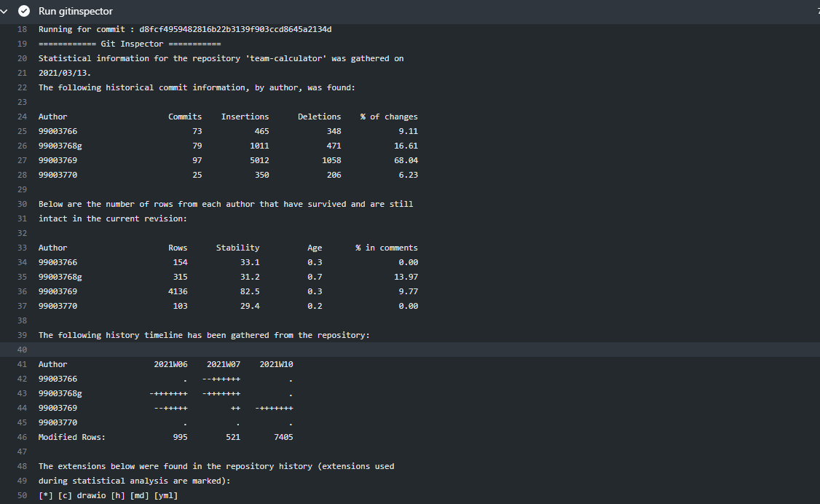Click '2021W06' timeline column header
The height and width of the screenshot is (504, 820).
tap(170, 364)
